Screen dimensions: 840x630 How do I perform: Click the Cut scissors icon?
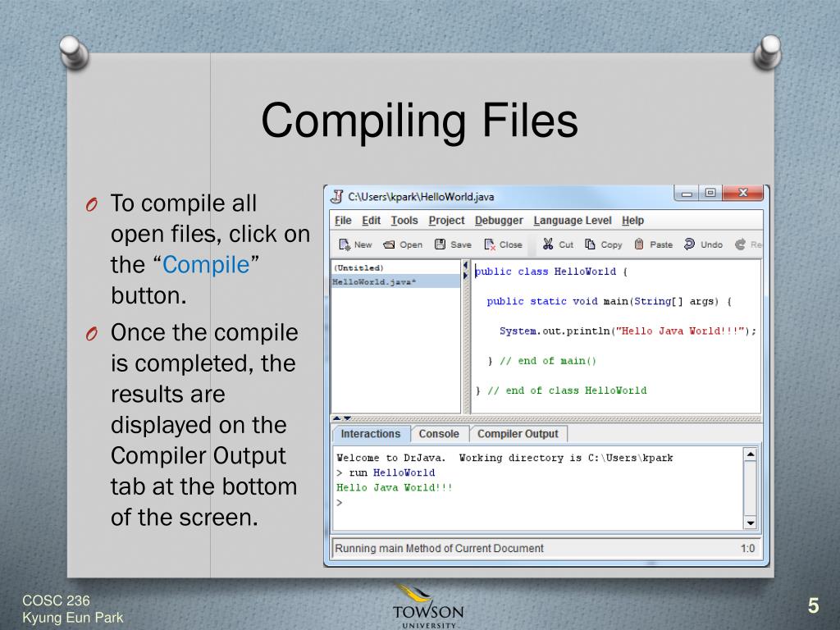click(x=547, y=244)
